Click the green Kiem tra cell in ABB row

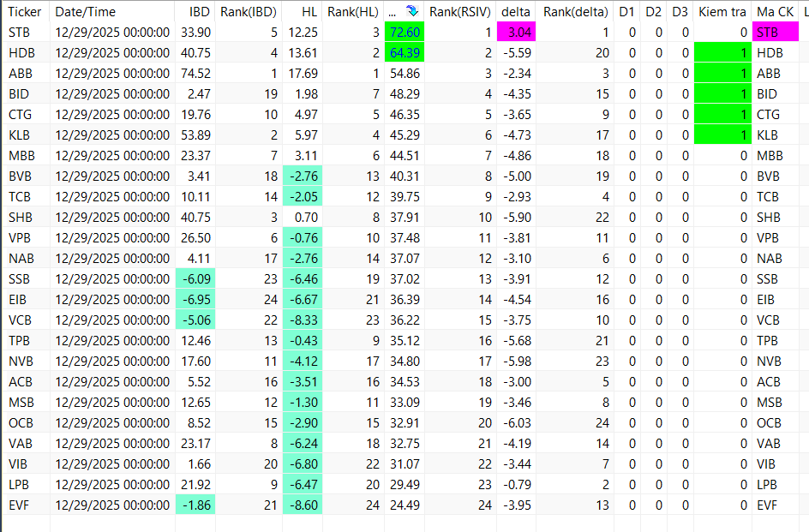(x=722, y=74)
